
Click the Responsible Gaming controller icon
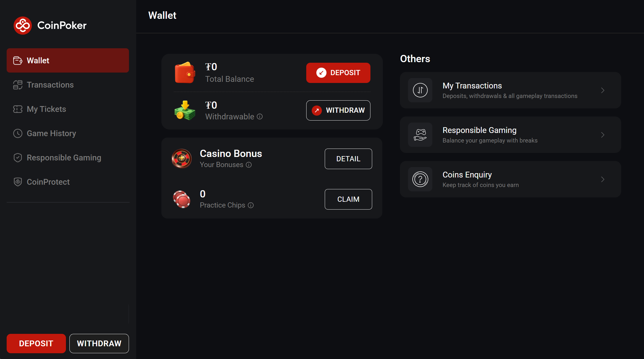tap(420, 135)
